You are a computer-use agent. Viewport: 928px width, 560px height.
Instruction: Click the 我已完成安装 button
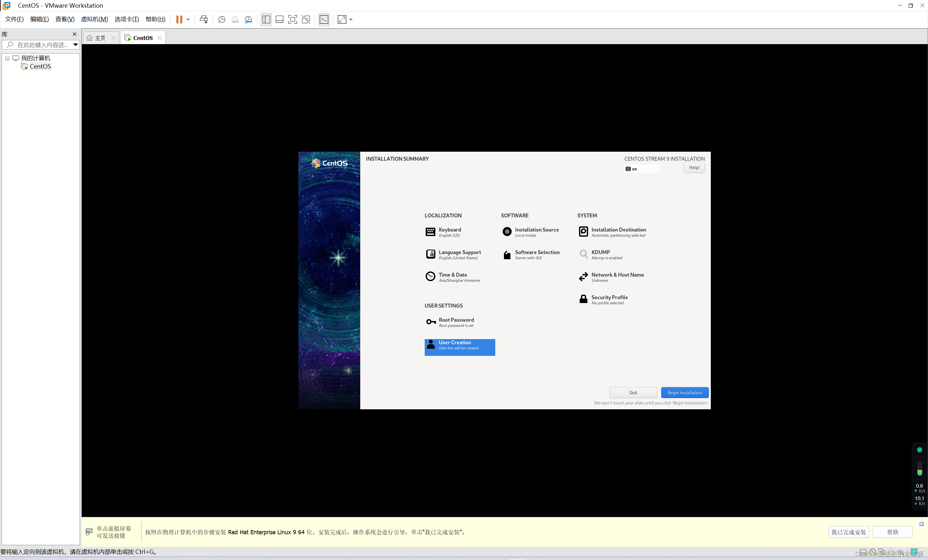tap(848, 532)
